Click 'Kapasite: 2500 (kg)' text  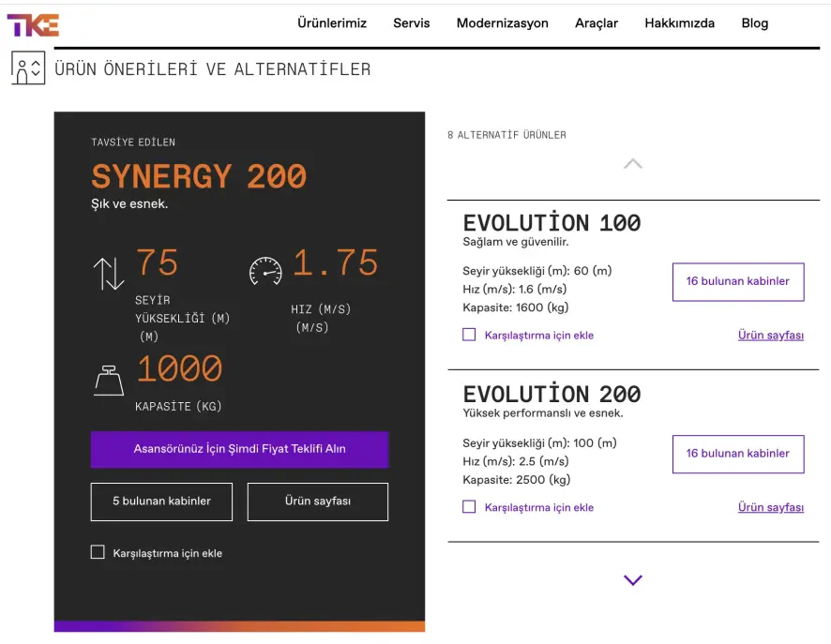(516, 480)
